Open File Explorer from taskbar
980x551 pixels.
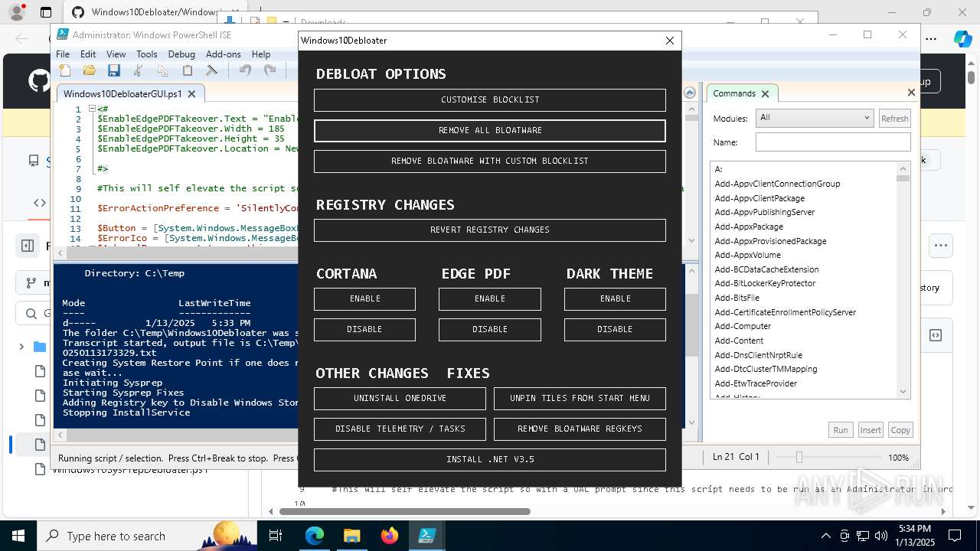[x=351, y=536]
